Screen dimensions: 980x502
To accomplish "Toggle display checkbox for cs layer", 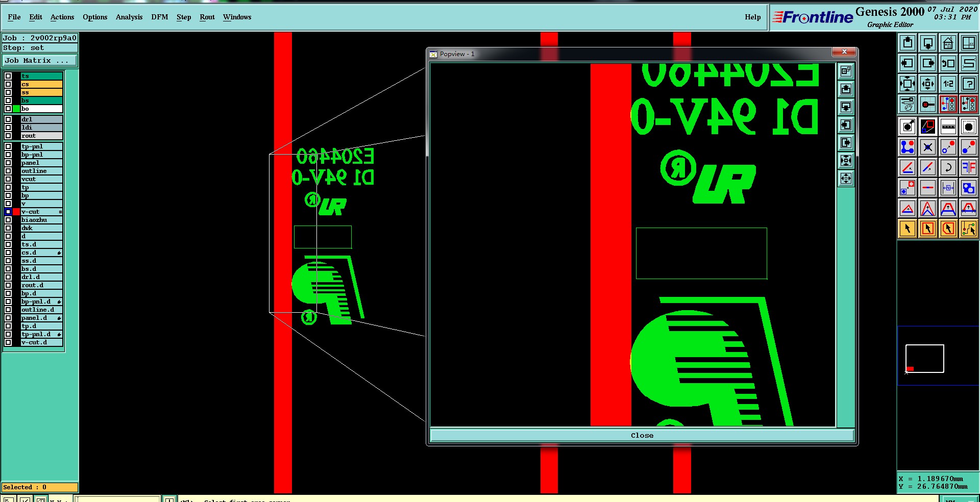I will (8, 84).
